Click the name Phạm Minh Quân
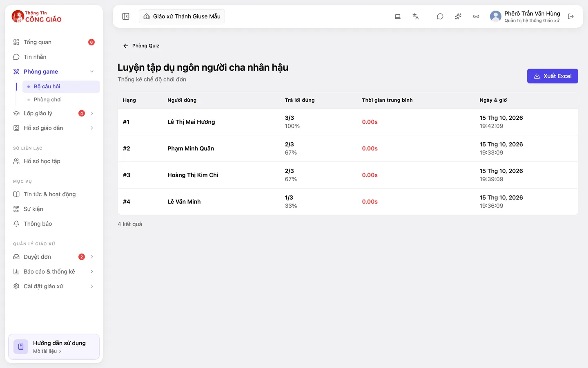The height and width of the screenshot is (368, 588). tap(191, 148)
